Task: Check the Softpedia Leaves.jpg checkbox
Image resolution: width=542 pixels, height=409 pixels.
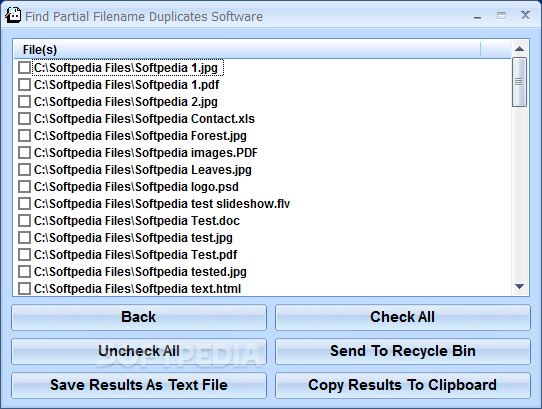Action: (25, 170)
